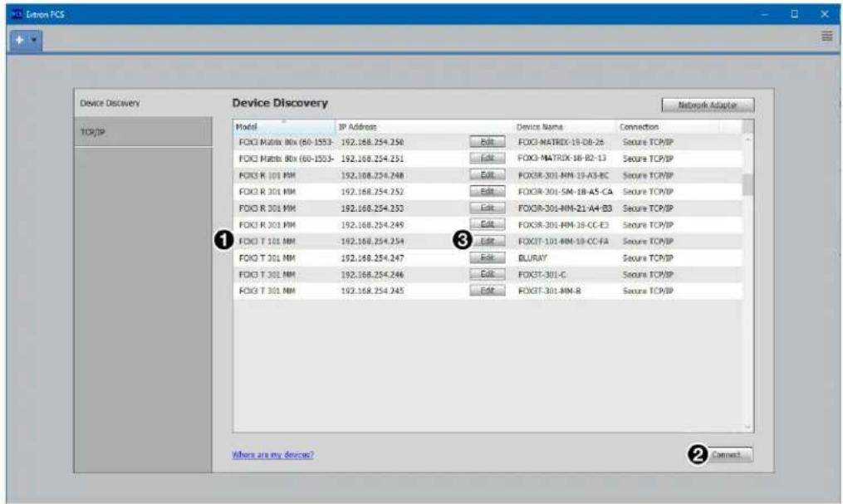Select the FOX3 Matrix 80x model at 192.168.254.251
The width and height of the screenshot is (843, 504).
point(286,159)
